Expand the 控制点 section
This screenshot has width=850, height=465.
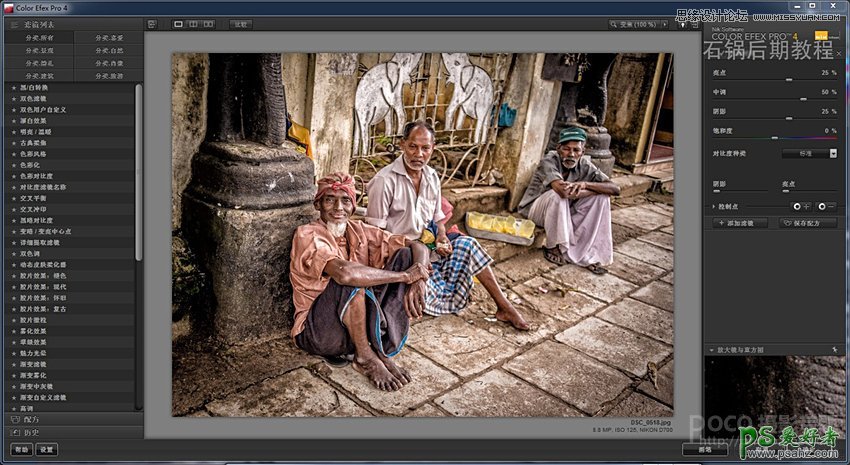click(x=714, y=206)
